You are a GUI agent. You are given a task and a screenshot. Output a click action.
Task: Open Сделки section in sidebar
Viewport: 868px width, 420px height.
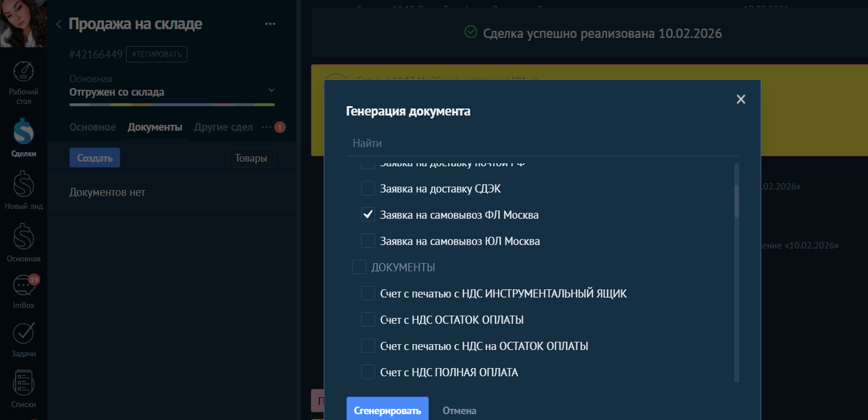click(x=23, y=137)
